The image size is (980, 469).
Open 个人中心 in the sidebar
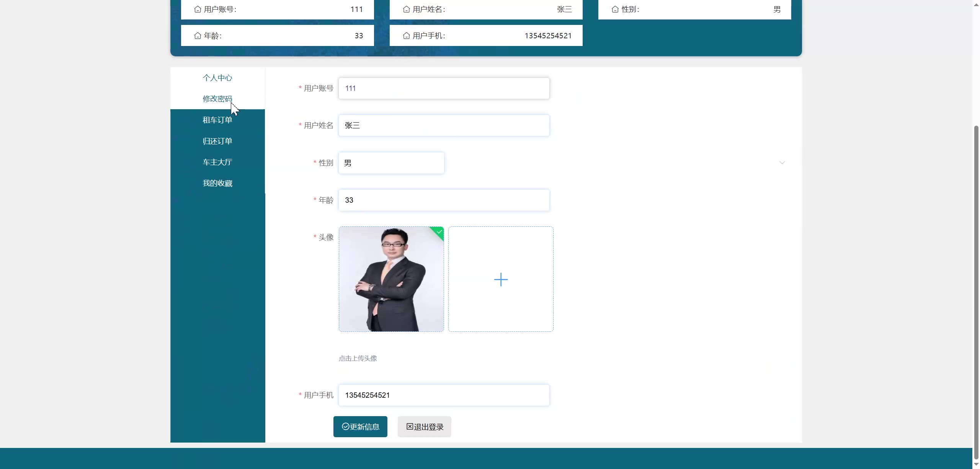[217, 78]
